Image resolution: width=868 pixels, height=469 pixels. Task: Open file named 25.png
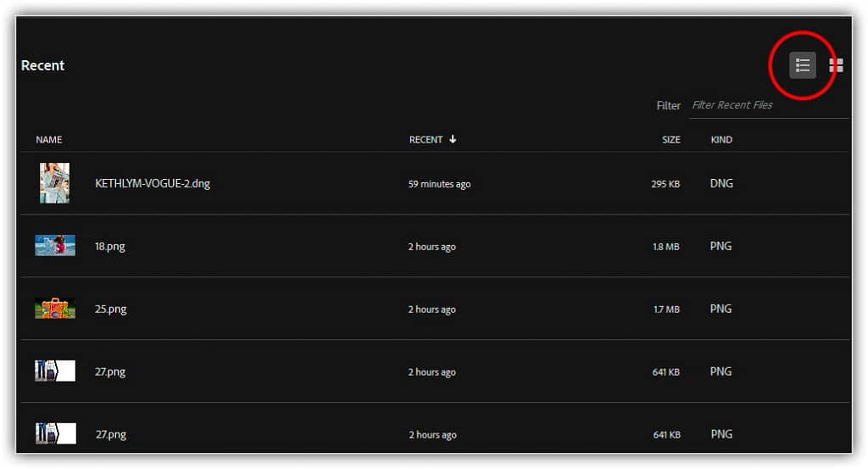110,309
